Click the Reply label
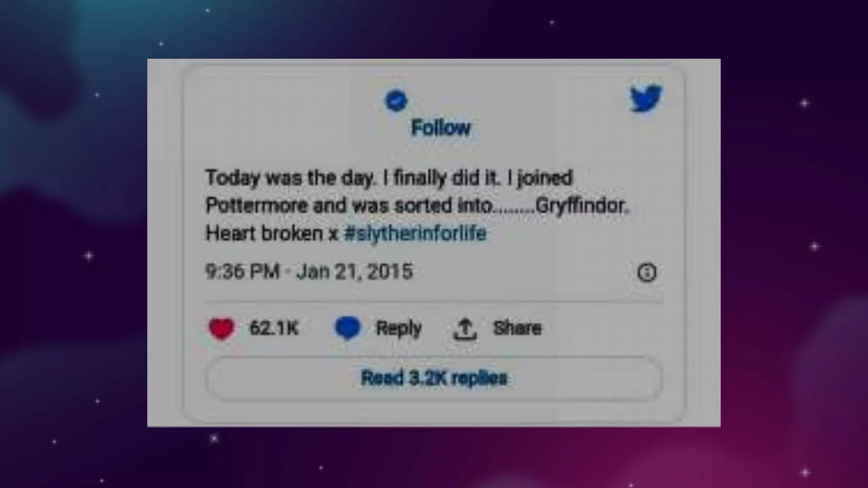868x488 pixels. (x=399, y=328)
